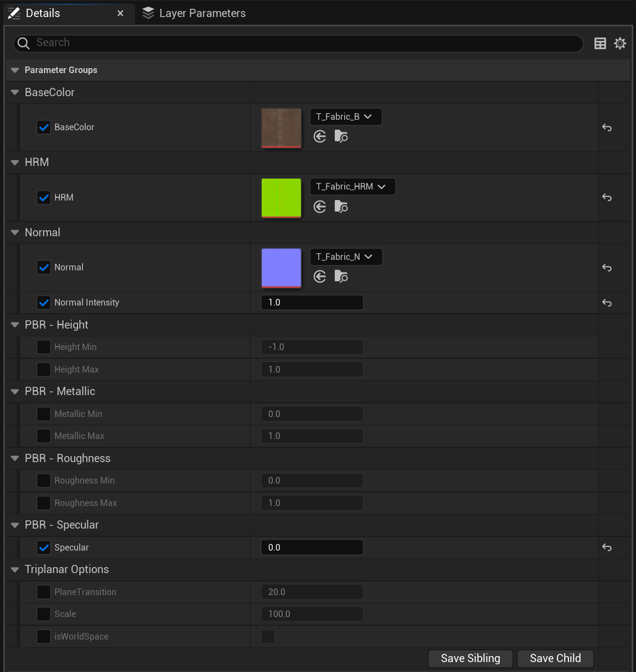This screenshot has width=636, height=672.
Task: Click the green T_Fabric_HRM texture swatch
Action: click(x=281, y=198)
